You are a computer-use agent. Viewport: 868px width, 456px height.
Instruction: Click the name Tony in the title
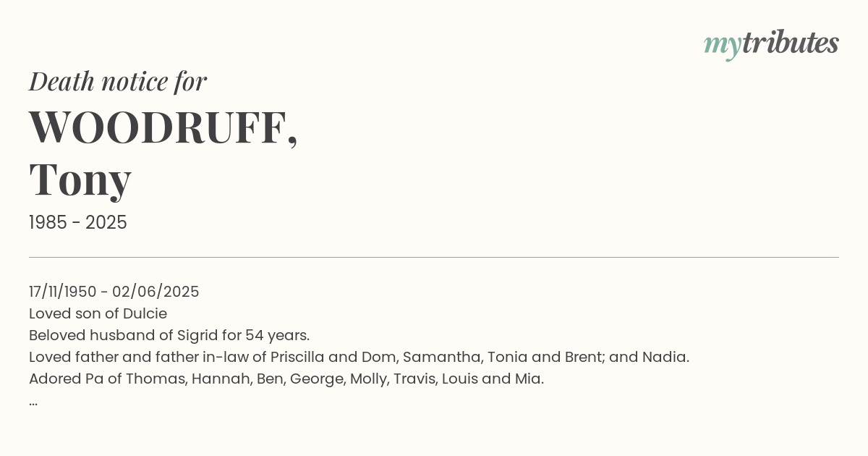click(x=80, y=180)
